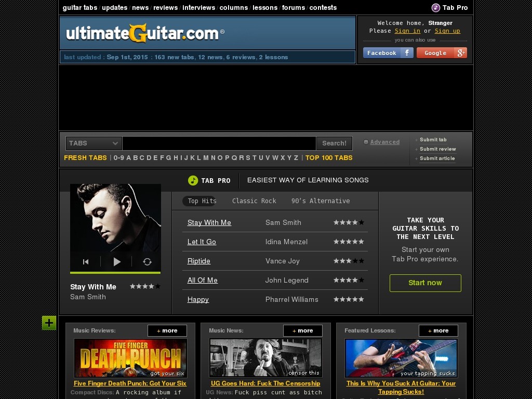Open This Is Why You Suck At Guitar link
This screenshot has width=532, height=399.
[401, 388]
